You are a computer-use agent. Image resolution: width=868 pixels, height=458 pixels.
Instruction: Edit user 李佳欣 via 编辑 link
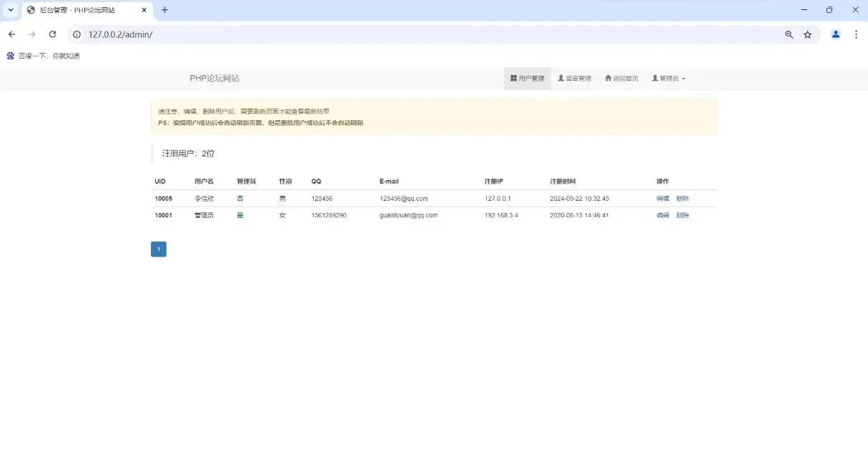663,199
